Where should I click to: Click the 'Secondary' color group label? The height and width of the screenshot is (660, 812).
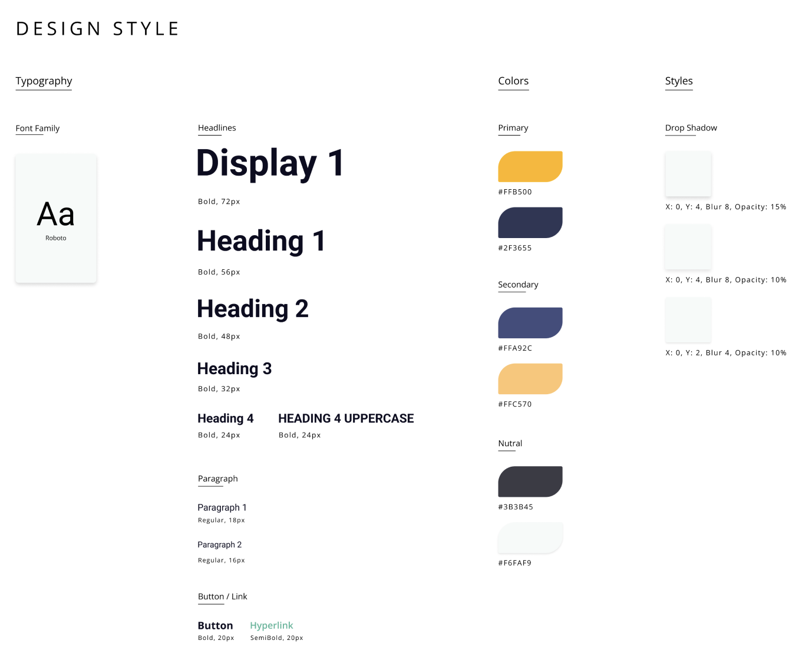click(519, 285)
